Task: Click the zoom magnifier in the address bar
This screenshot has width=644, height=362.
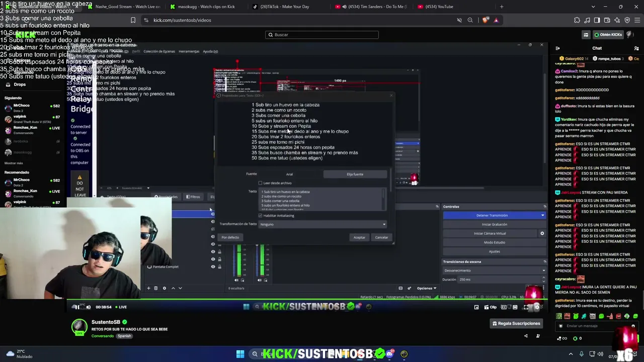Action: tap(470, 20)
